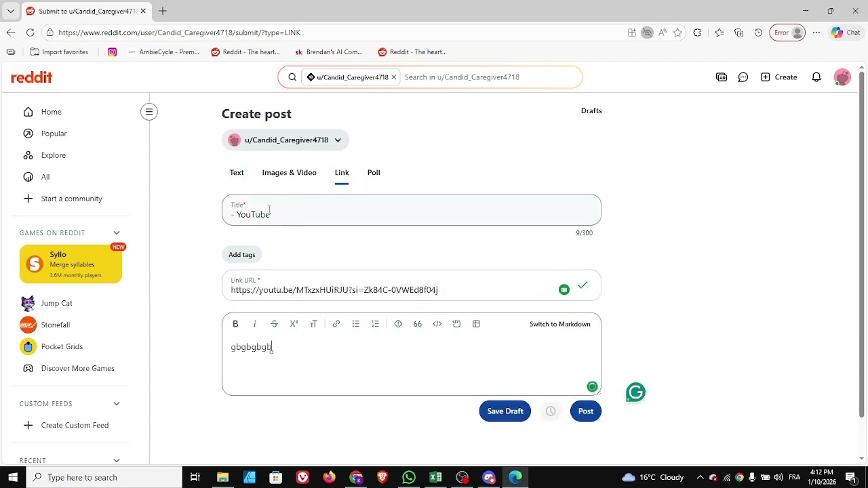Insert a bulleted list
868x488 pixels.
(356, 324)
